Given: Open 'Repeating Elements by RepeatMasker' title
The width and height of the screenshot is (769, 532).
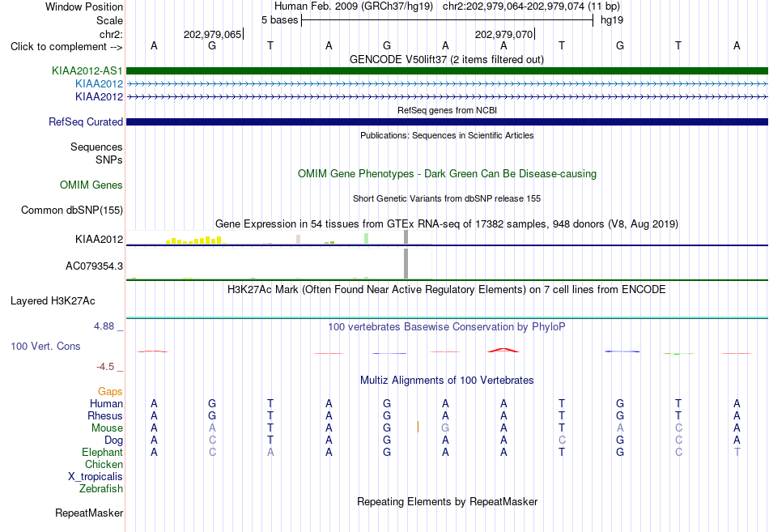Looking at the screenshot, I should coord(447,501).
